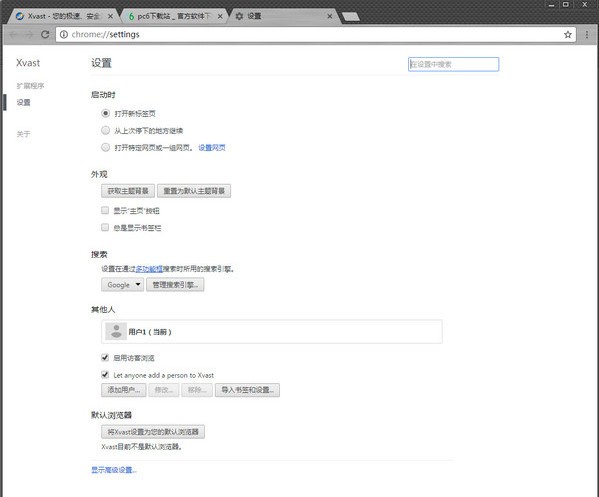Click the back navigation arrow
Image resolution: width=599 pixels, height=497 pixels.
14,35
